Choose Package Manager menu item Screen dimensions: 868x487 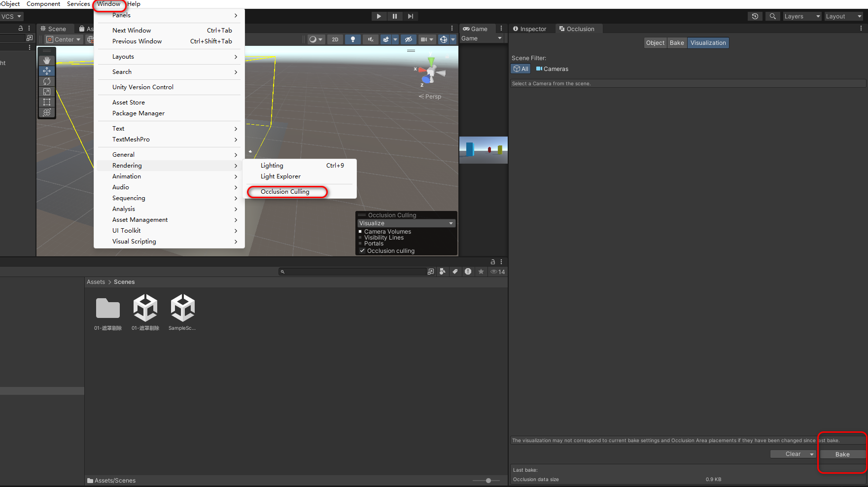(169, 113)
